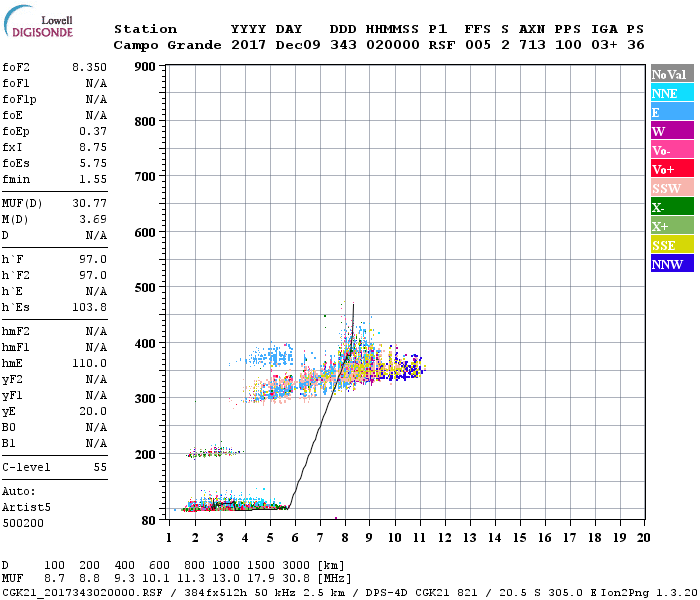
Task: Click the Lowell Digisonde logo
Action: 38,21
